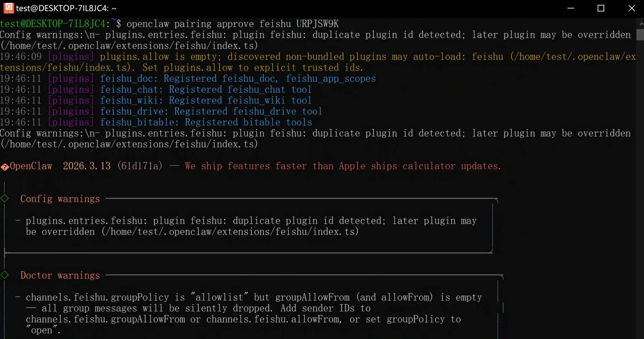Click the commit hash 61d171a
The width and height of the screenshot is (644, 339).
point(140,166)
